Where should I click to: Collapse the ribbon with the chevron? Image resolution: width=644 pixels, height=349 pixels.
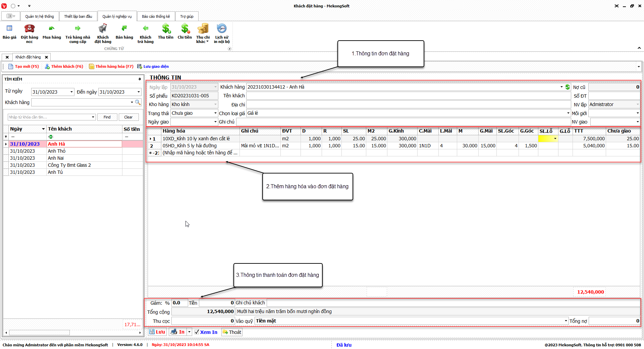click(x=639, y=48)
